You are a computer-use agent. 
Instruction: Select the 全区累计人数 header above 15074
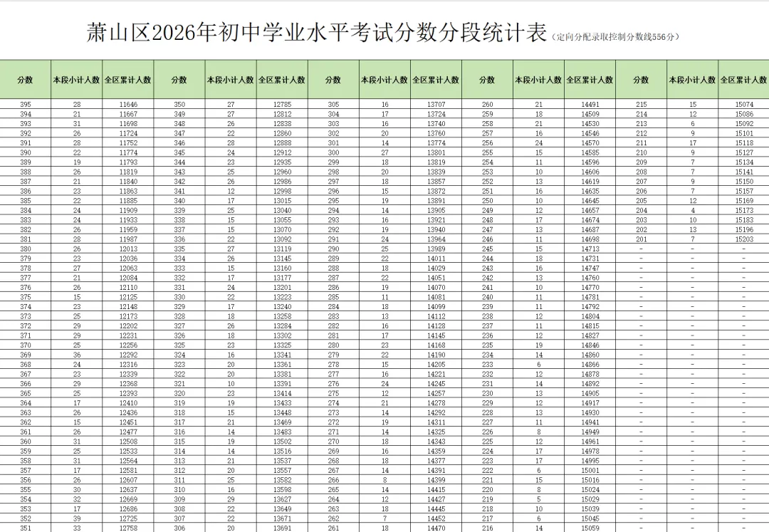click(x=743, y=80)
